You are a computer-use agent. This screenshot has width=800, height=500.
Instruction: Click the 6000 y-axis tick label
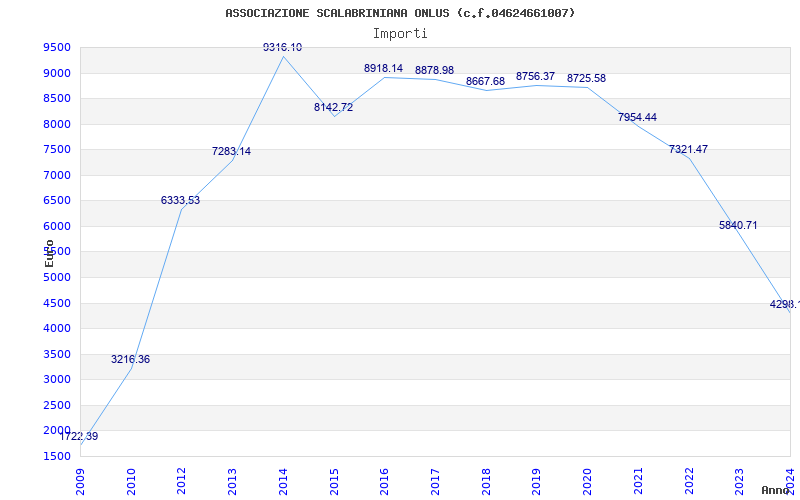57,227
